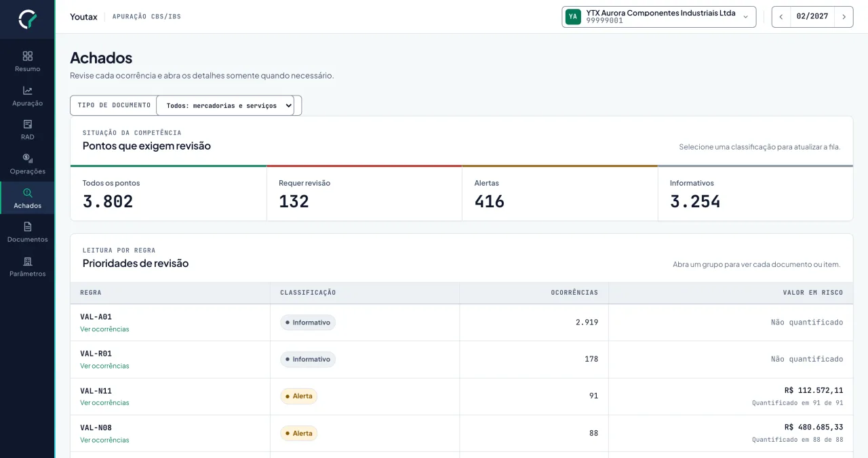The height and width of the screenshot is (458, 868).
Task: Open the Documentos file icon
Action: click(28, 227)
